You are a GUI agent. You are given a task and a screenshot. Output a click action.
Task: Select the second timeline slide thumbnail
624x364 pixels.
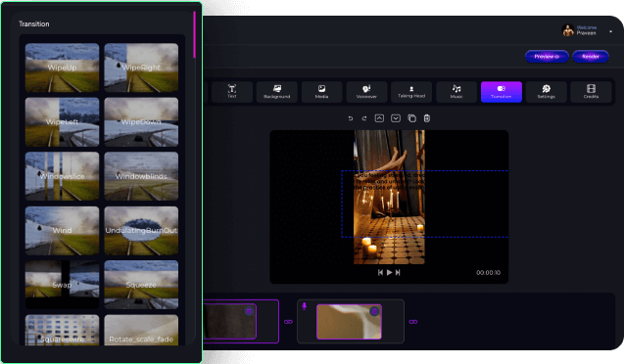(349, 322)
